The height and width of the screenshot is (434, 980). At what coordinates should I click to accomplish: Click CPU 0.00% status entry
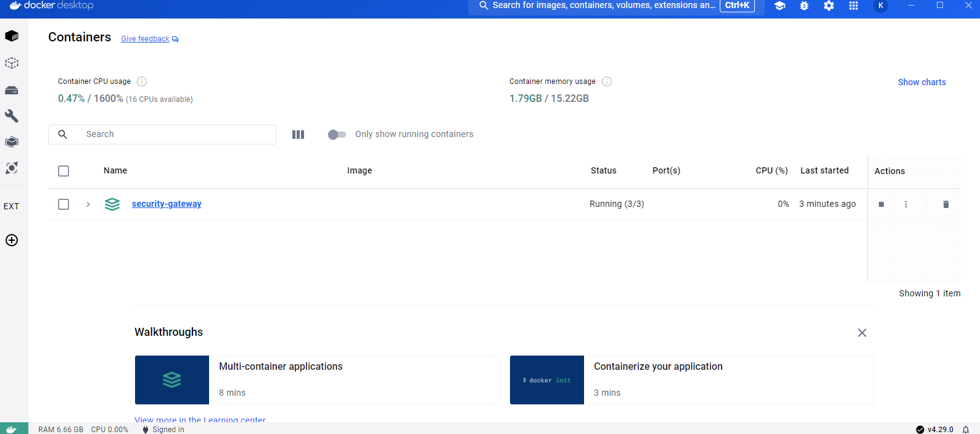point(110,430)
